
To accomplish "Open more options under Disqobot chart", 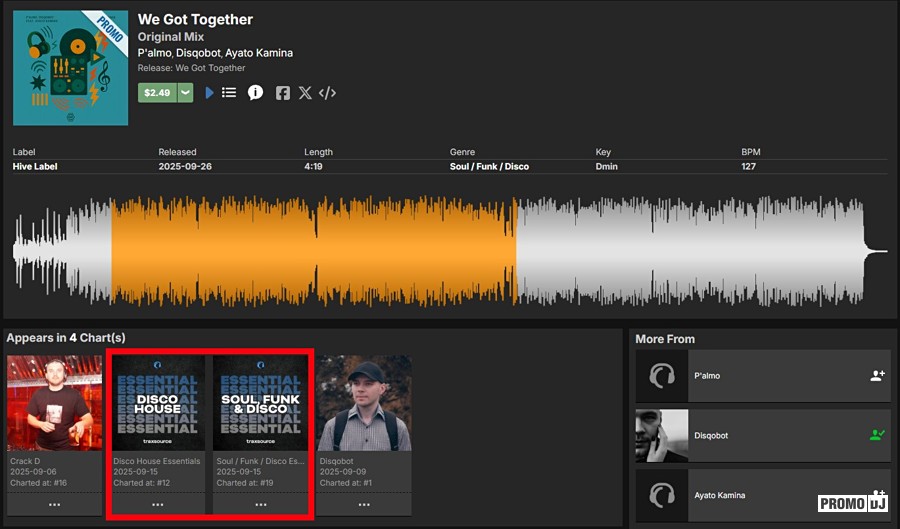I will pos(363,504).
